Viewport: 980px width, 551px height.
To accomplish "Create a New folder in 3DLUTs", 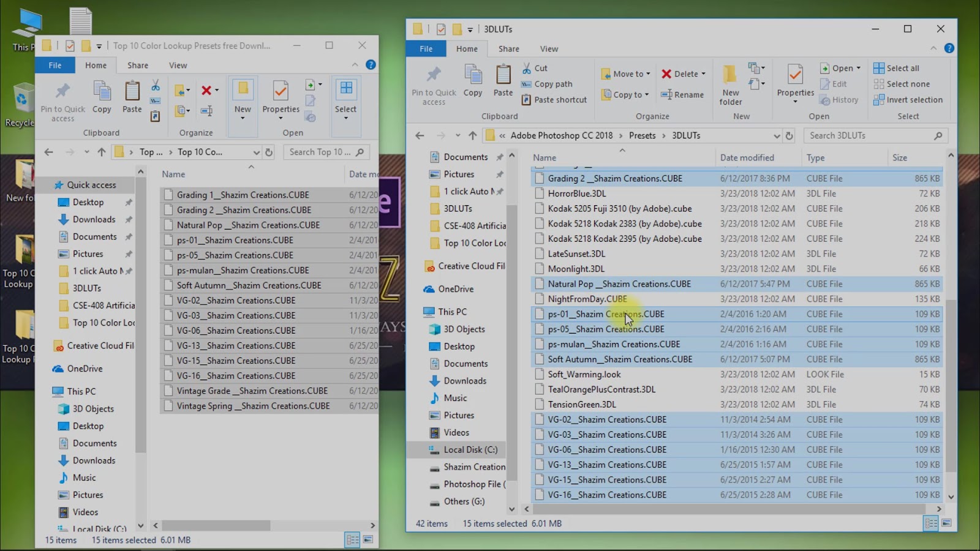I will (x=730, y=84).
